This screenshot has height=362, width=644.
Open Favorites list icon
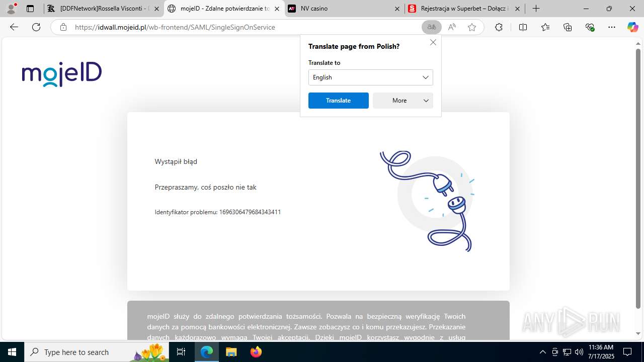tap(545, 27)
